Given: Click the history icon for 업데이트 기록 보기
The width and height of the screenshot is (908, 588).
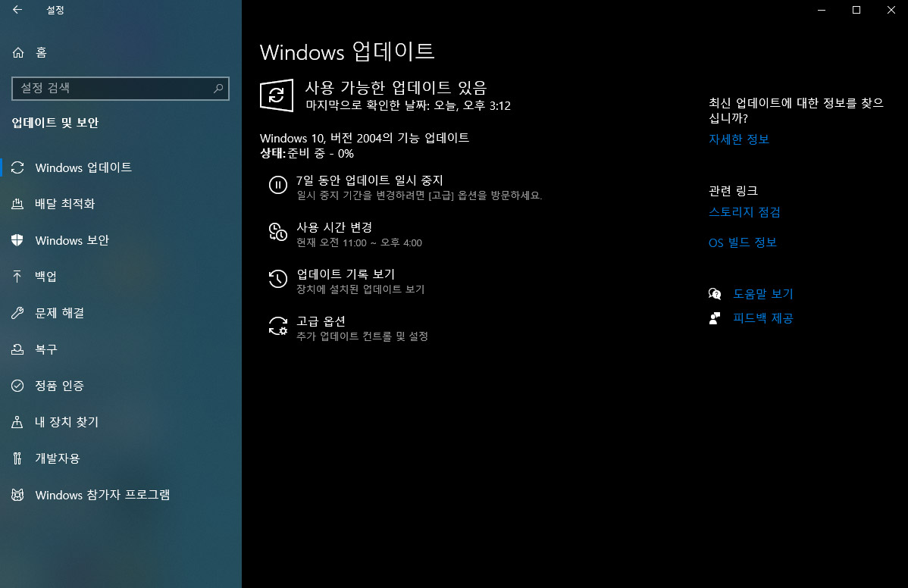Looking at the screenshot, I should [278, 278].
